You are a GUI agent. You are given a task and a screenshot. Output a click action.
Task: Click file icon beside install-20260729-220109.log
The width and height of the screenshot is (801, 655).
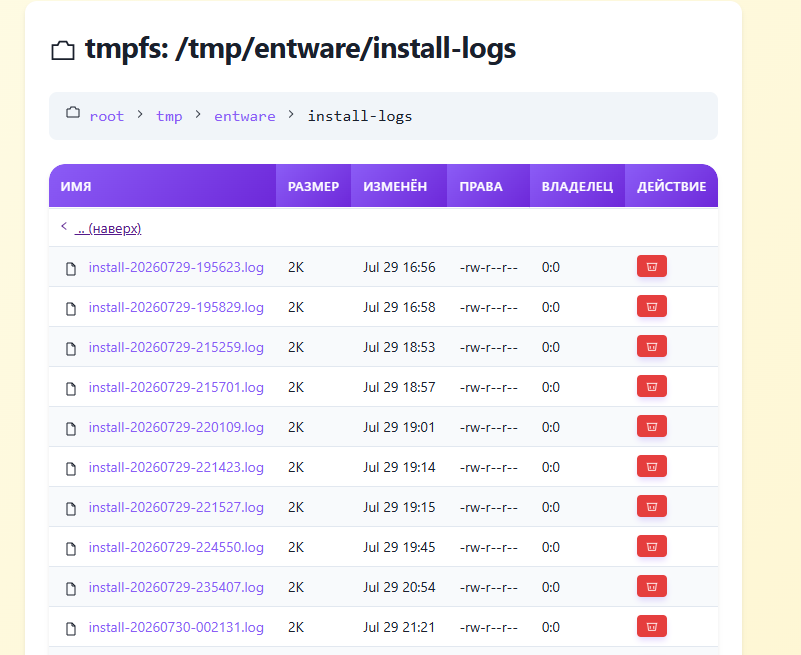[x=71, y=428]
